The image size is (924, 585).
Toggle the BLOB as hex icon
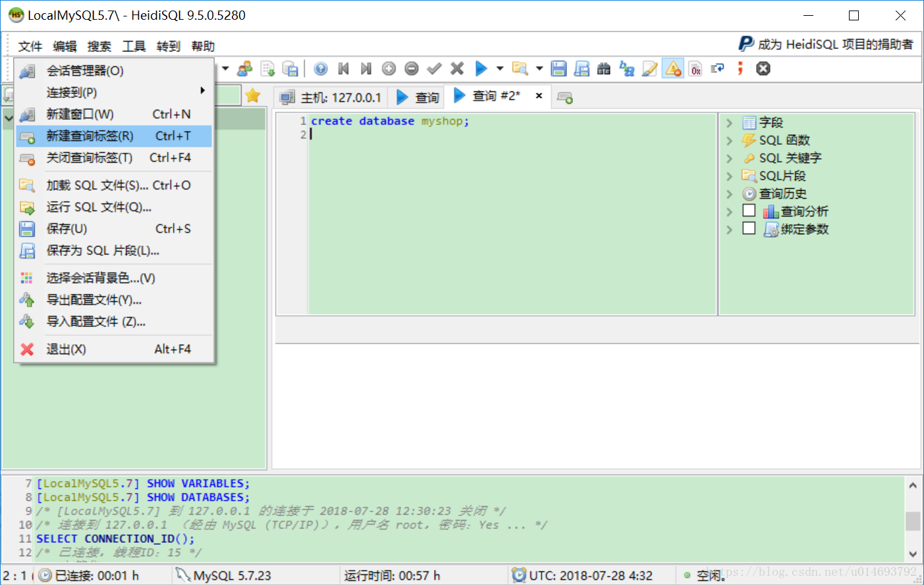pyautogui.click(x=695, y=68)
